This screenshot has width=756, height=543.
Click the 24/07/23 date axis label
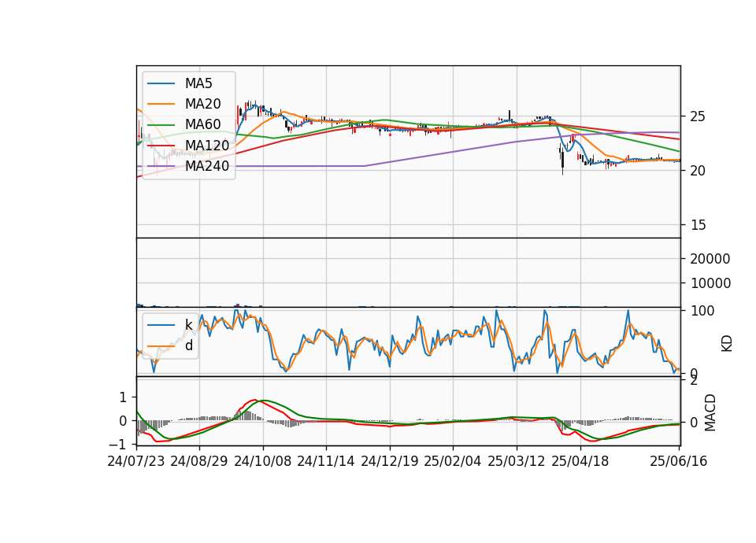click(x=136, y=461)
